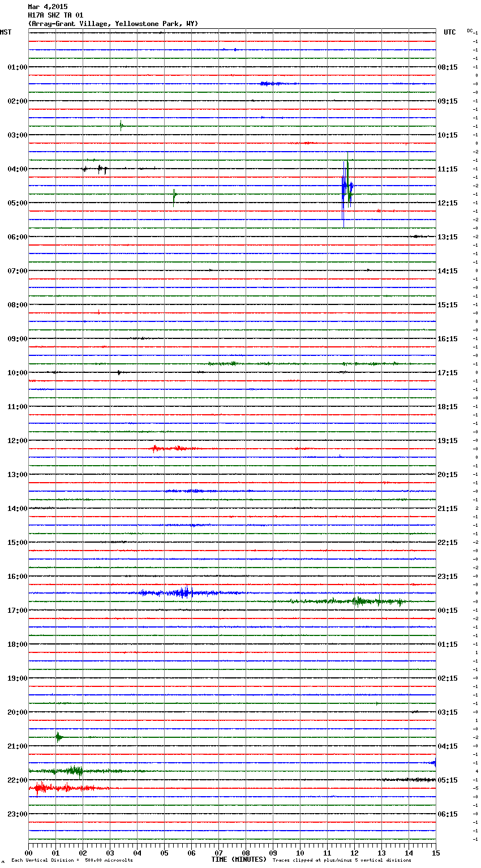481x868 pixels.
Task: Select the 22:00 MST time label
Action: click(17, 780)
